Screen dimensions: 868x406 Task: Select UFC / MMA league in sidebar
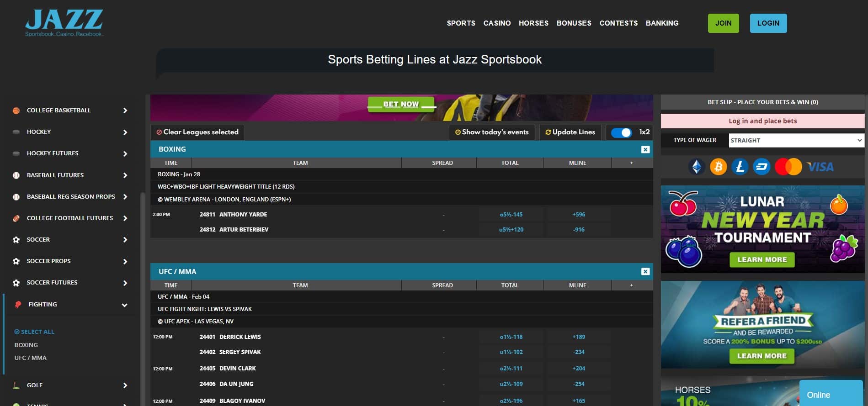point(31,358)
